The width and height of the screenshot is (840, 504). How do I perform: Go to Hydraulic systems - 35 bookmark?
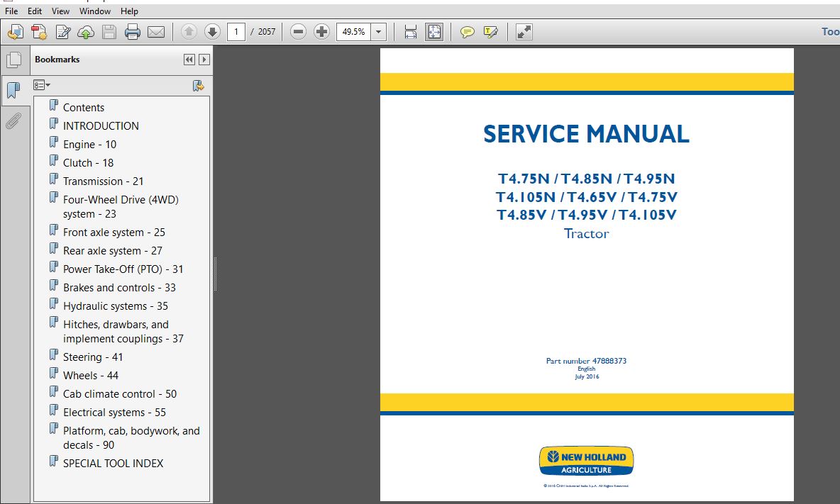pyautogui.click(x=116, y=306)
